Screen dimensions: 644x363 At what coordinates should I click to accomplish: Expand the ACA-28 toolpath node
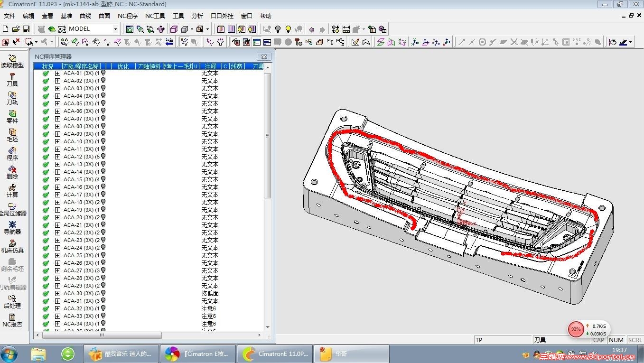click(57, 279)
